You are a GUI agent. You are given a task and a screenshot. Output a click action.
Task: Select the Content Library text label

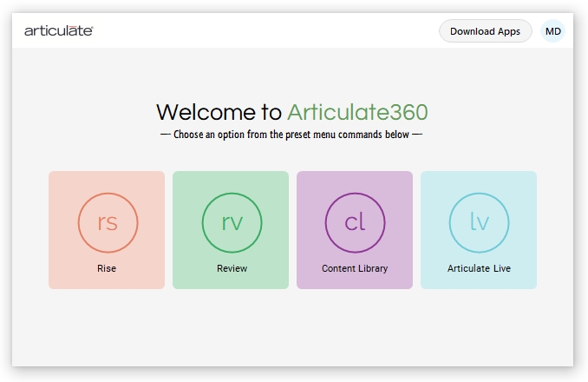pyautogui.click(x=355, y=268)
